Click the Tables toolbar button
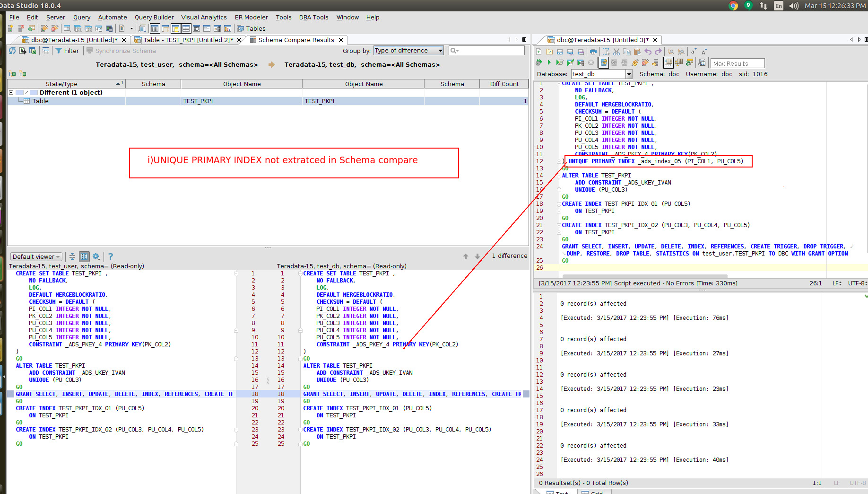The height and width of the screenshot is (494, 868). click(252, 28)
